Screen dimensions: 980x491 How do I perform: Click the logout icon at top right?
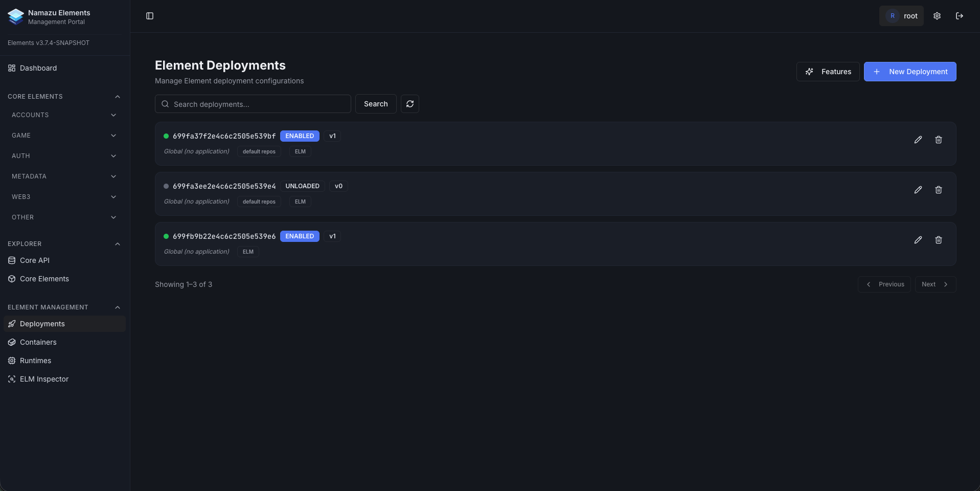959,16
